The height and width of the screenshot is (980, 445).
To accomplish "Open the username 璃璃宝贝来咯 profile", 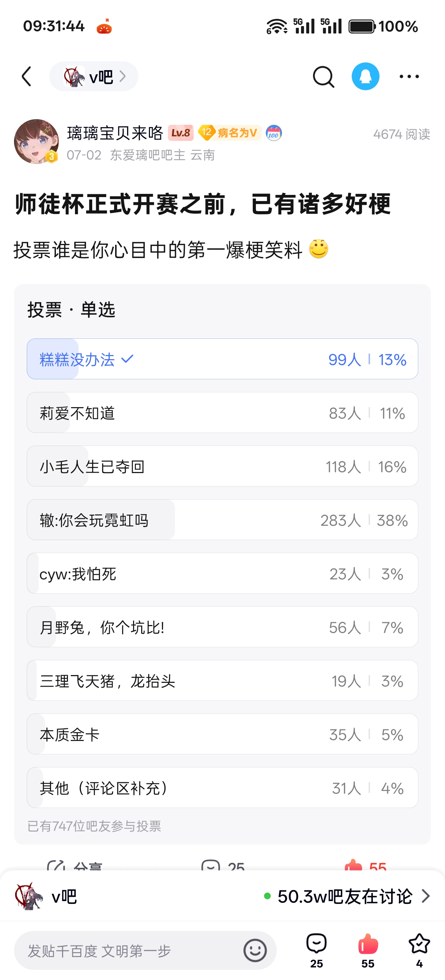I will pyautogui.click(x=115, y=133).
